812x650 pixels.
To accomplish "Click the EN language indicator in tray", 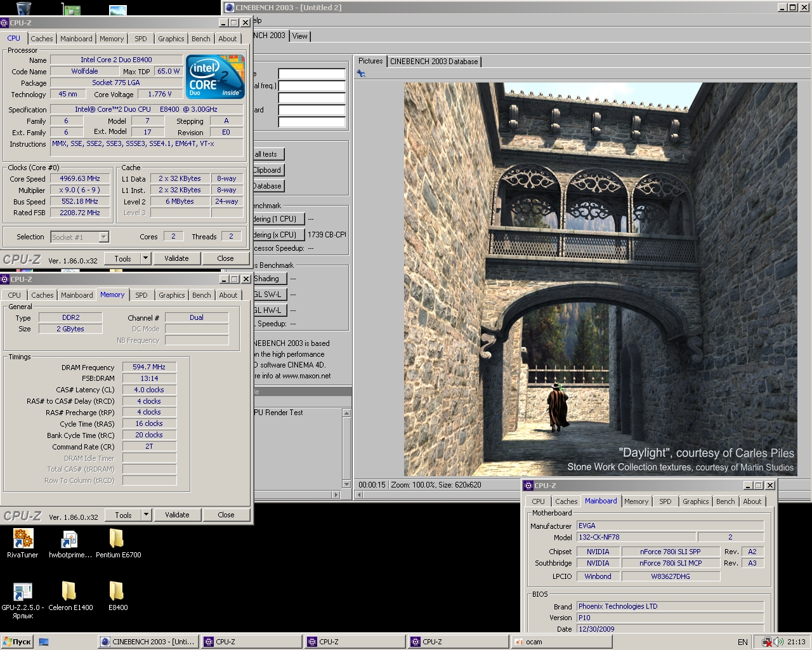I will coord(742,642).
